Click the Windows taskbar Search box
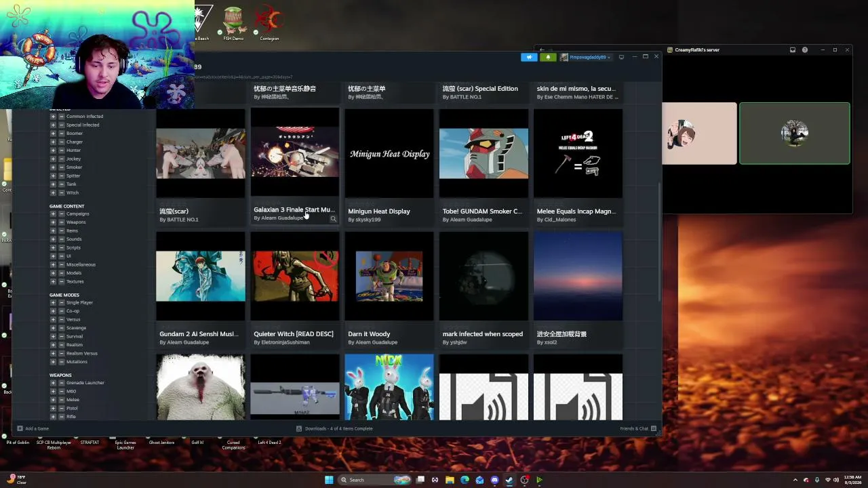Image resolution: width=868 pixels, height=488 pixels. pyautogui.click(x=376, y=480)
